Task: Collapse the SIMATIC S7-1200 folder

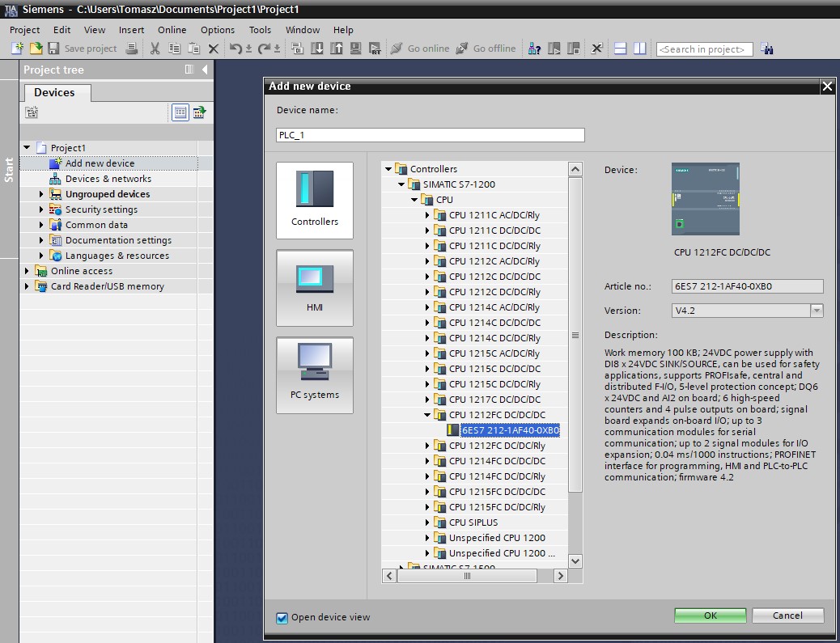Action: click(401, 184)
